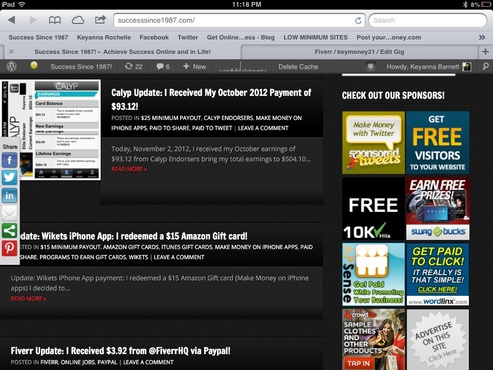
Task: Tap the Bluetooth status icon
Action: [465, 4]
